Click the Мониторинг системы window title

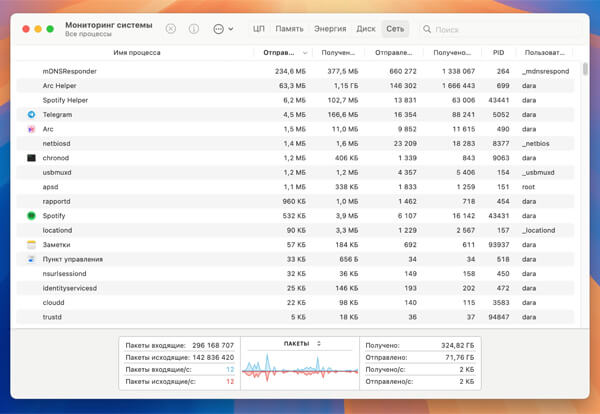[109, 25]
